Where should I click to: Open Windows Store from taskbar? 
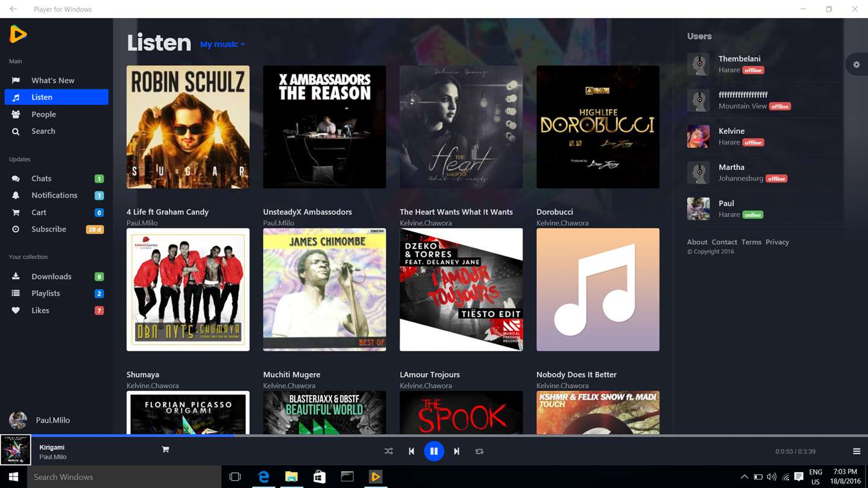319,477
